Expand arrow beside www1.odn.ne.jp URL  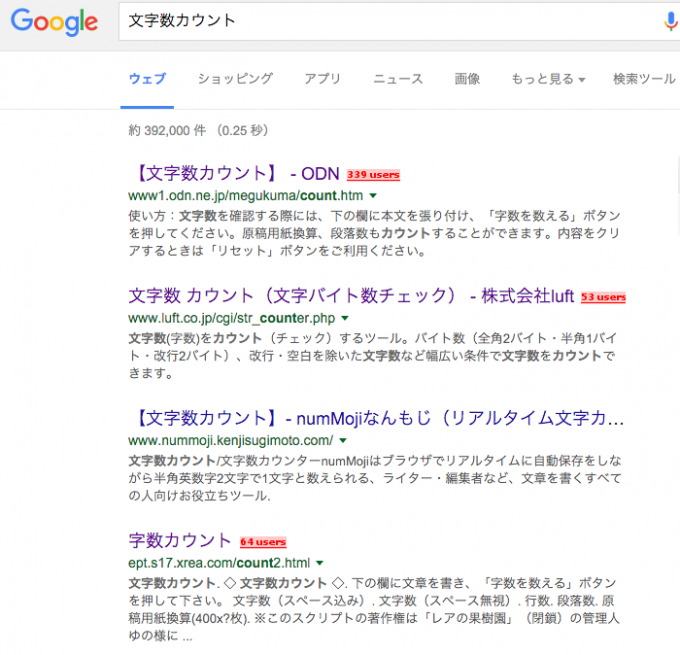(373, 196)
